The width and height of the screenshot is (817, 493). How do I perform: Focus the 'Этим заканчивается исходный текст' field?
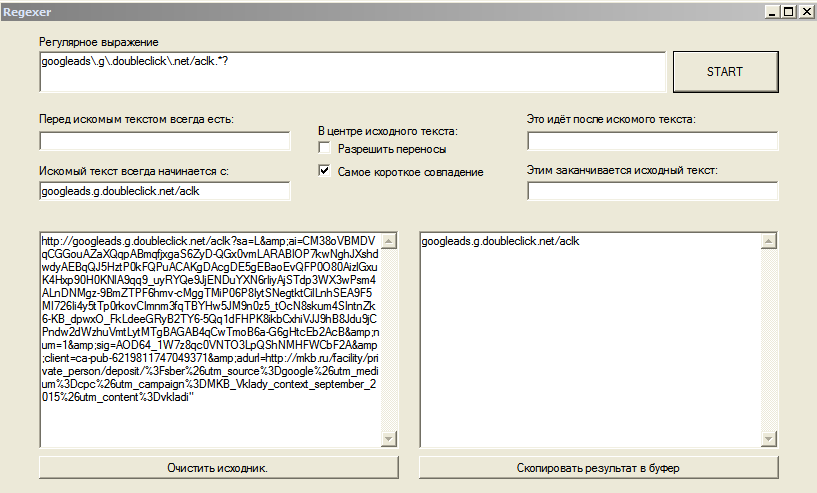tap(652, 191)
